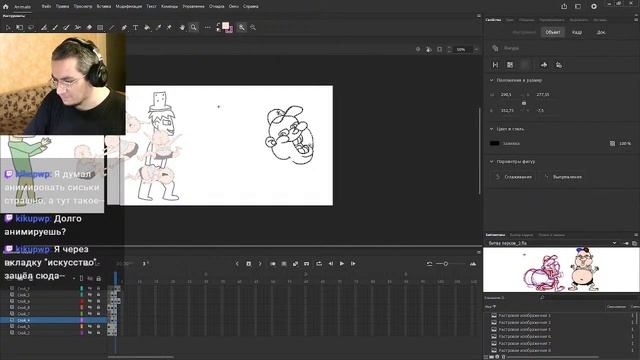This screenshot has height=360, width=640.
Task: Collapse Положение и размер section
Action: [x=491, y=80]
